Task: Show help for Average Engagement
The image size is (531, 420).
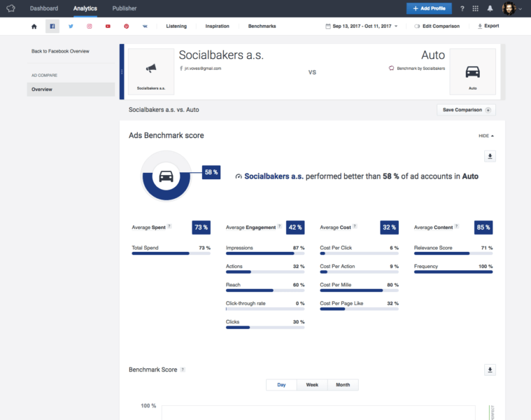Action: [280, 226]
